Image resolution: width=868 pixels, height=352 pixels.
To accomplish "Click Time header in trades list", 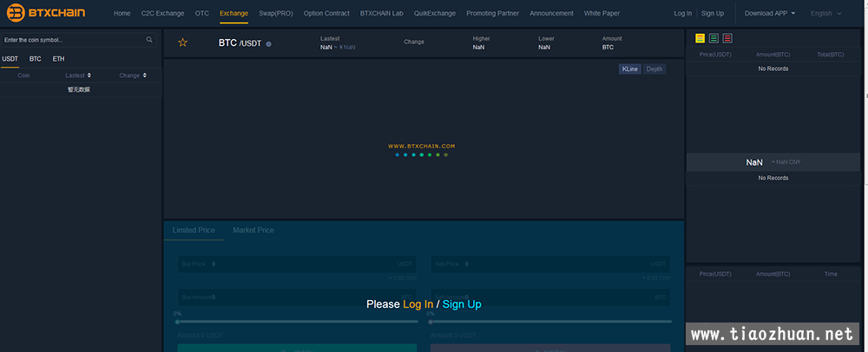I will (x=831, y=274).
